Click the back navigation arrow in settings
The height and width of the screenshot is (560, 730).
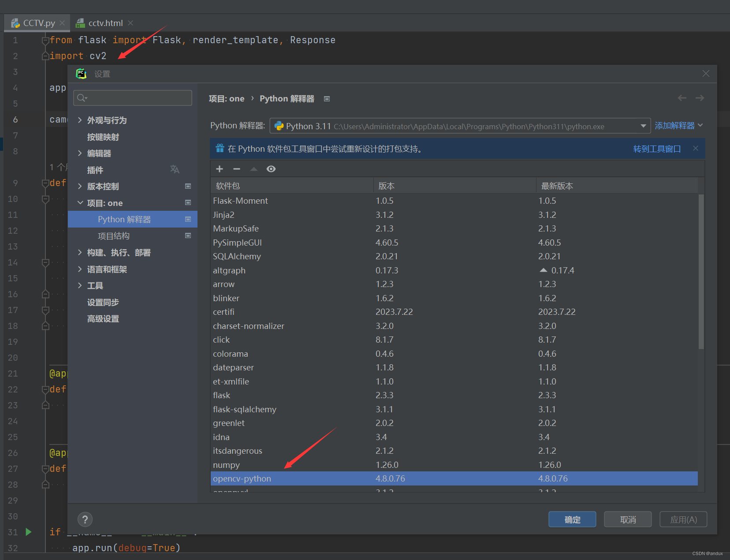[x=682, y=98]
